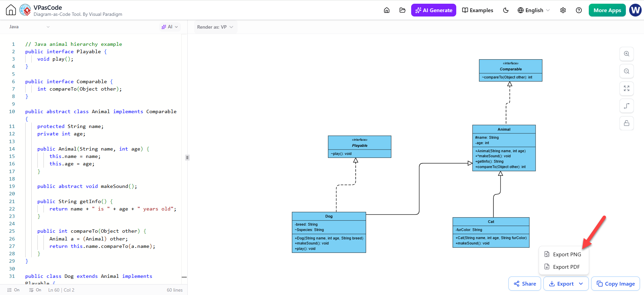Open the folder icon to load files
Viewport: 644px width, 295px height.
[x=402, y=10]
